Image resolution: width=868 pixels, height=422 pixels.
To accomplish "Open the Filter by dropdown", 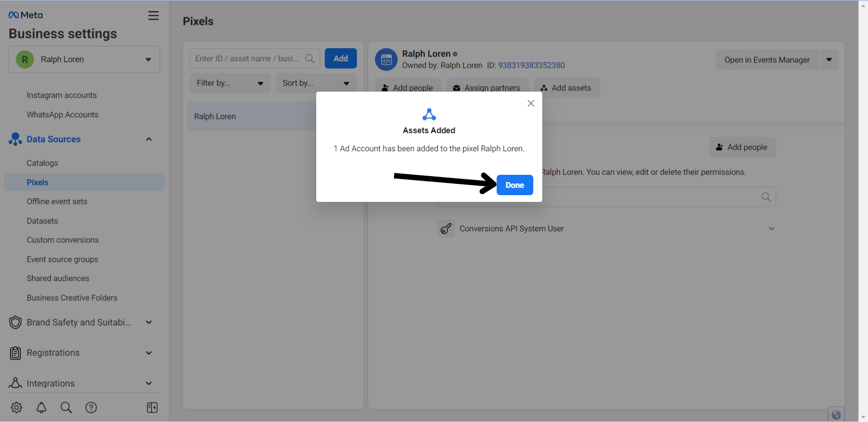I will (230, 83).
